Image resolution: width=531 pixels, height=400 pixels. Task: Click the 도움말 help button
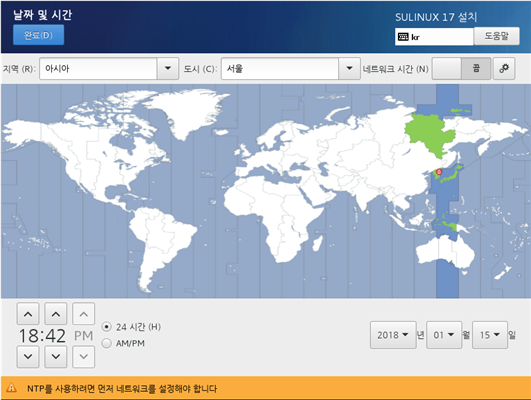[x=496, y=36]
